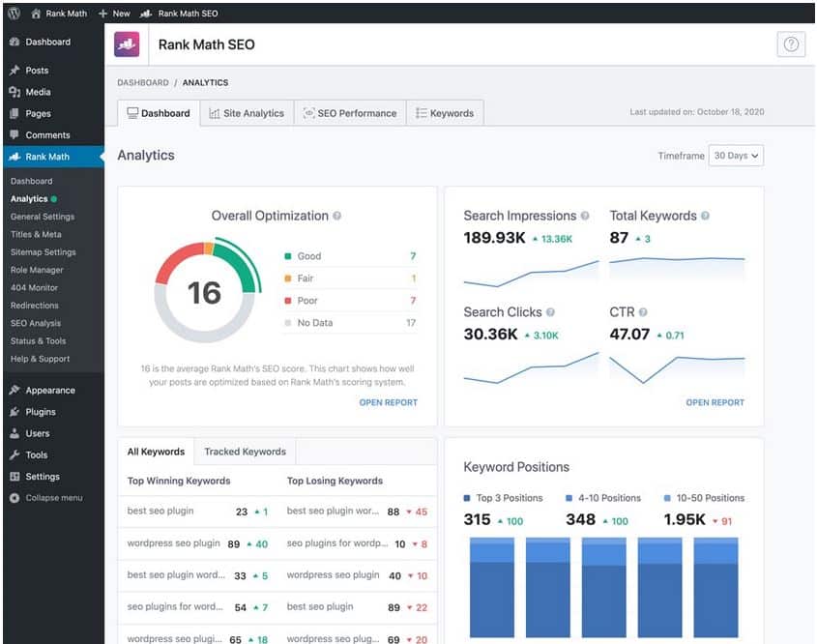Click winning keyword 'best seo plugin' row

197,512
